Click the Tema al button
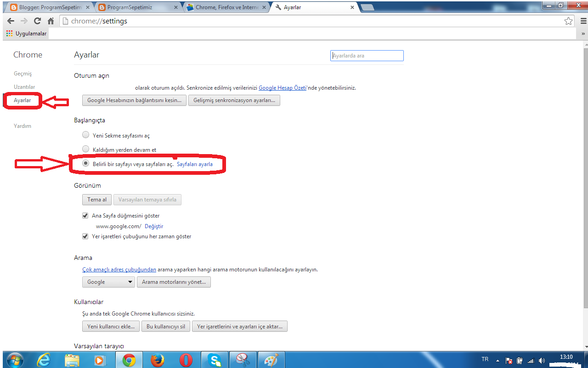This screenshot has width=588, height=368. pos(97,200)
